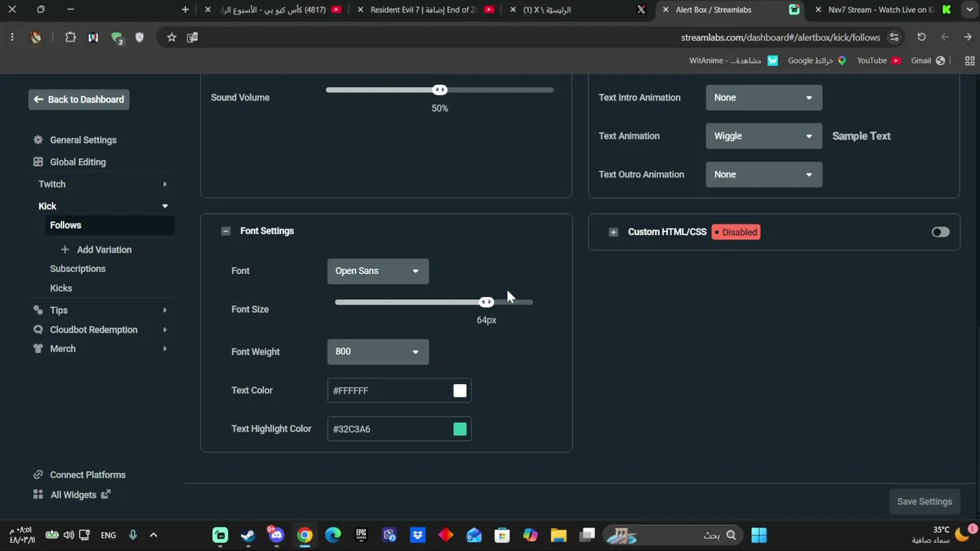Click the Merch shirt icon
Viewport: 980px width, 551px height.
(38, 349)
